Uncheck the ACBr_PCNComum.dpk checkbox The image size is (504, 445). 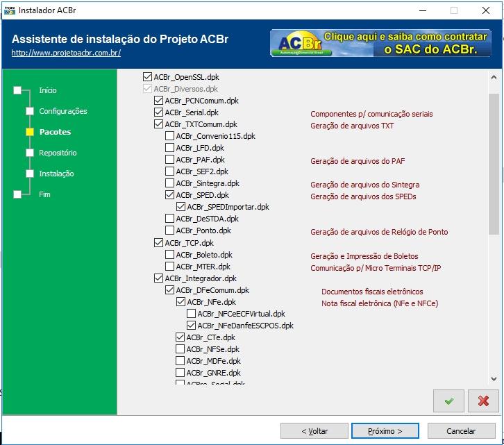[x=158, y=101]
